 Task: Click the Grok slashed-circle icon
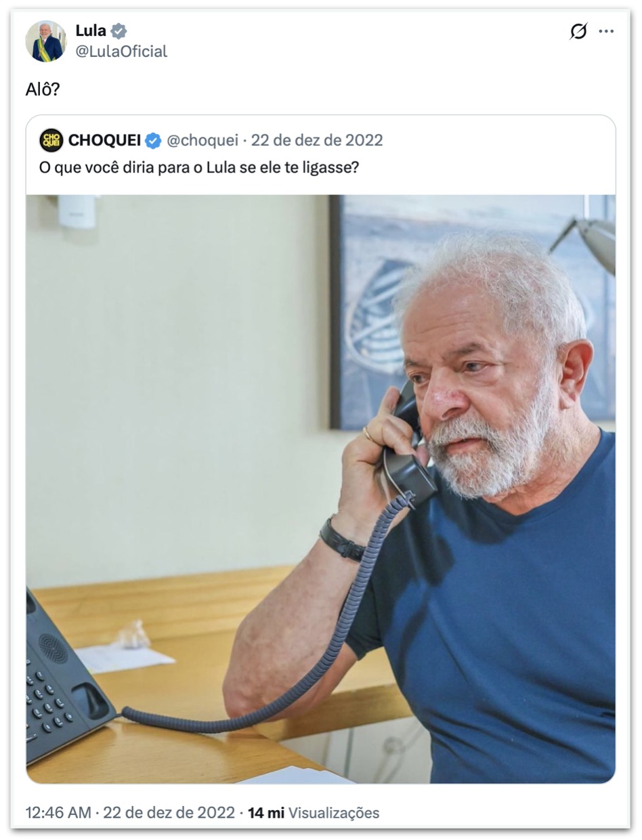pos(578,31)
